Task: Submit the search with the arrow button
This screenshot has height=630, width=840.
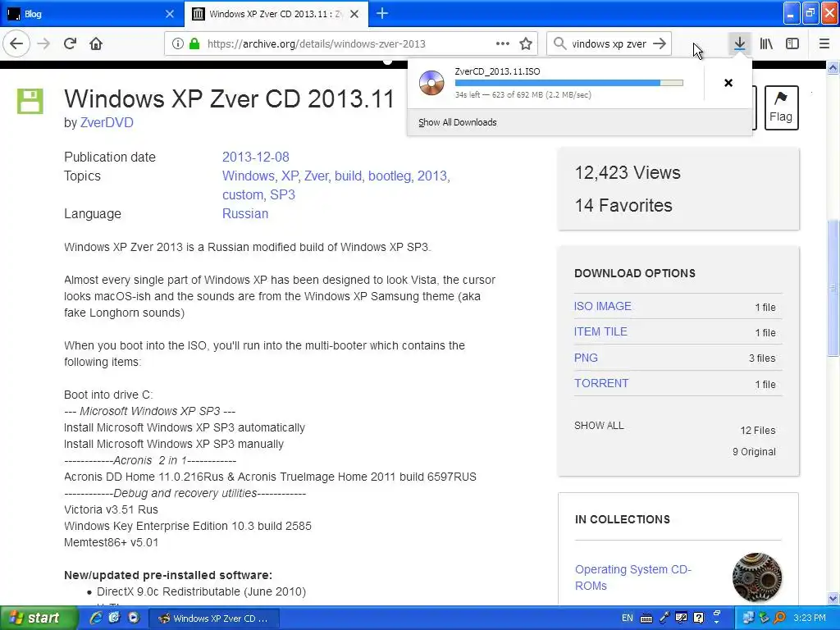Action: point(660,44)
